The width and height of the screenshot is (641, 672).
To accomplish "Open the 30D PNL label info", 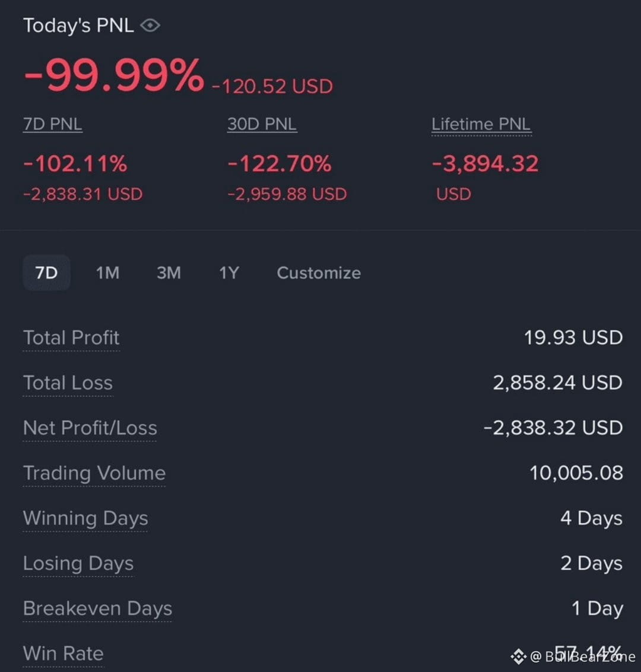I will pyautogui.click(x=262, y=124).
